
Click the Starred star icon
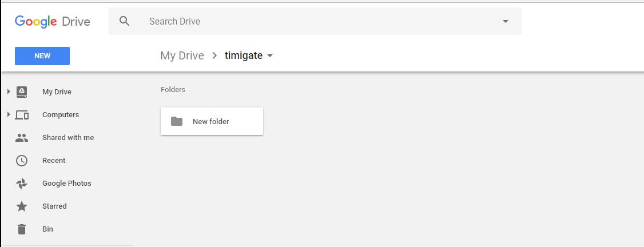pos(22,206)
